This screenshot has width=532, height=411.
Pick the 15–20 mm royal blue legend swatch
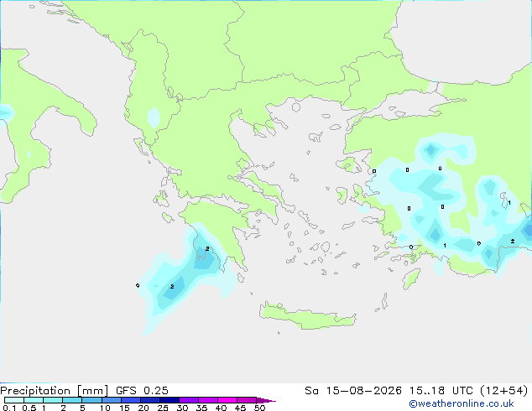pos(130,400)
